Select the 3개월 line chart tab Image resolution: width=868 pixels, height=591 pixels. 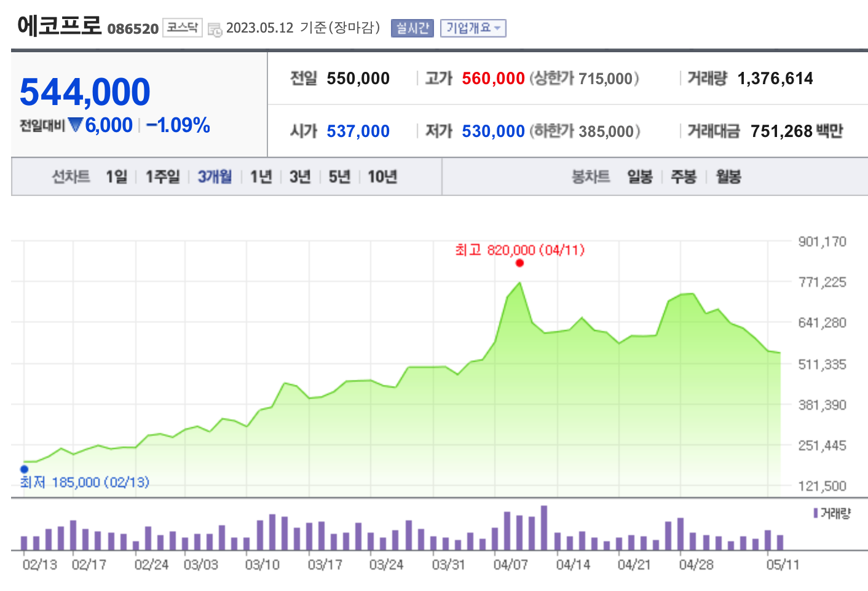tap(215, 177)
